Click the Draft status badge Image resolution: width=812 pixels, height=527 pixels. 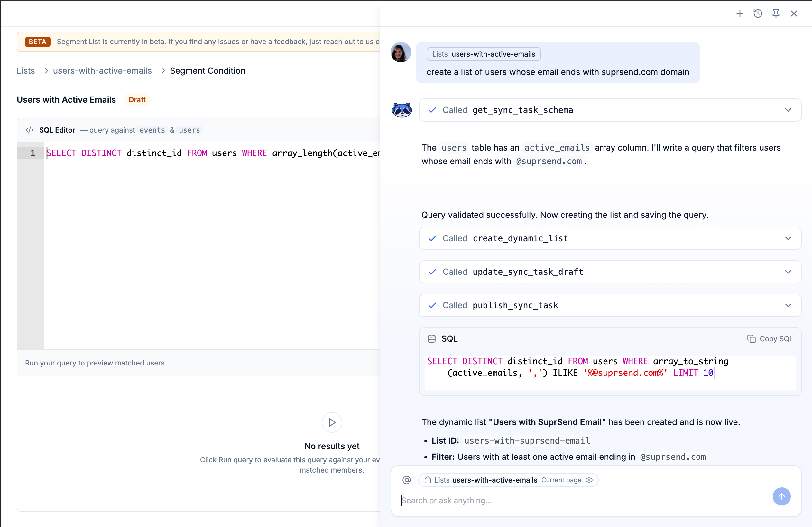137,100
